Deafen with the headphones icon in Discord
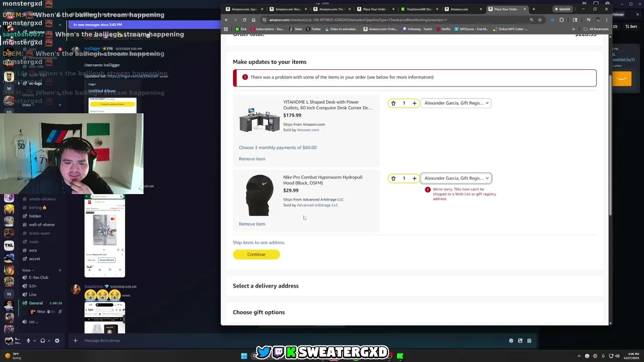The height and width of the screenshot is (362, 644). [x=43, y=341]
